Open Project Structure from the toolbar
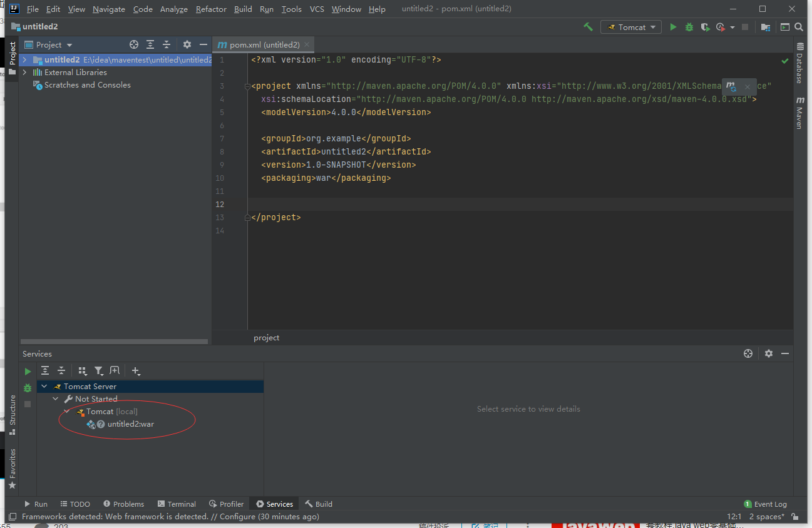 point(766,27)
